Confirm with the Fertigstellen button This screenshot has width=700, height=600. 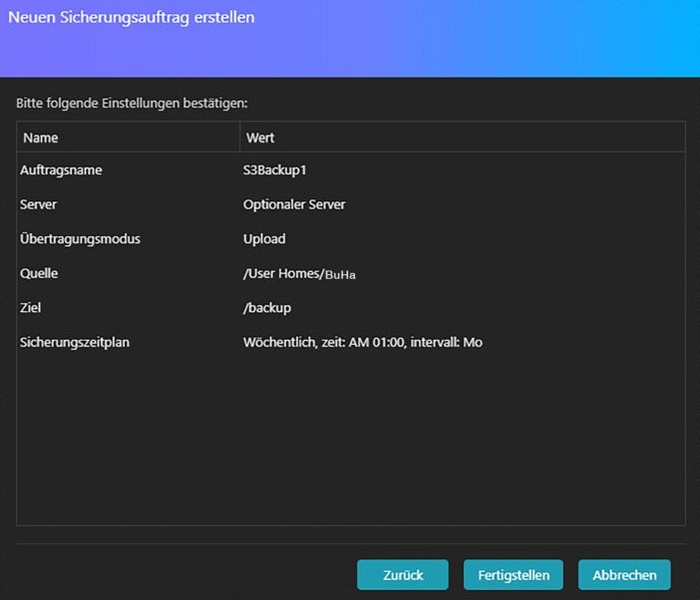click(x=514, y=574)
